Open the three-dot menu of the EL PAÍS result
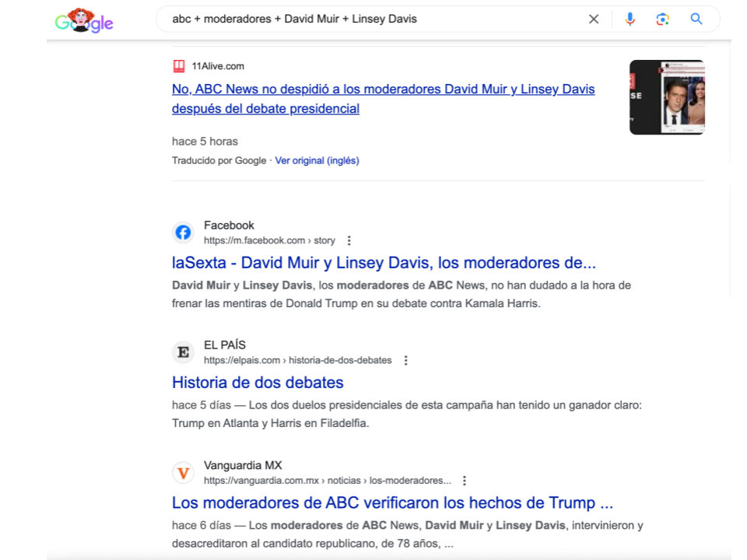This screenshot has width=747, height=560. click(x=406, y=360)
